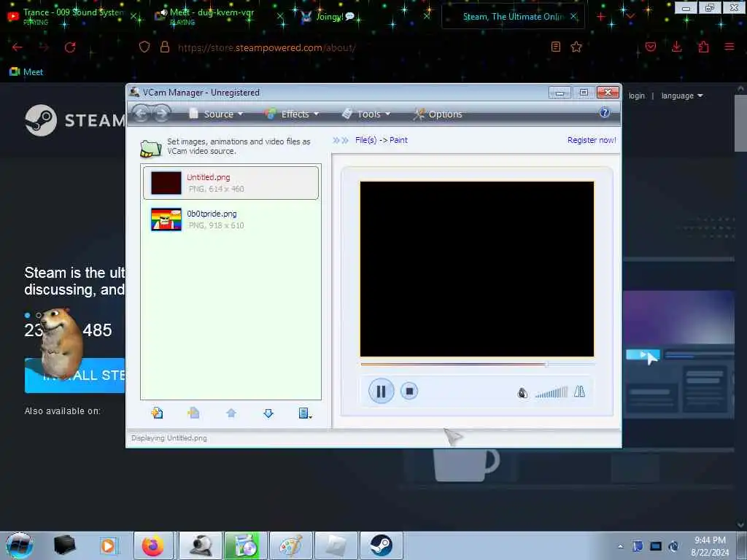Toggle mirror flip of video preview

pyautogui.click(x=579, y=392)
